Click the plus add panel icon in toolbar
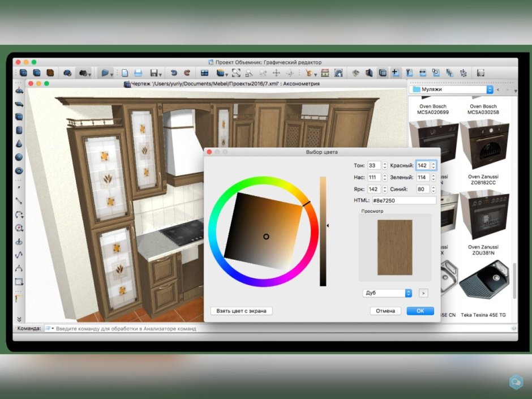The width and height of the screenshot is (532, 399). (x=395, y=72)
